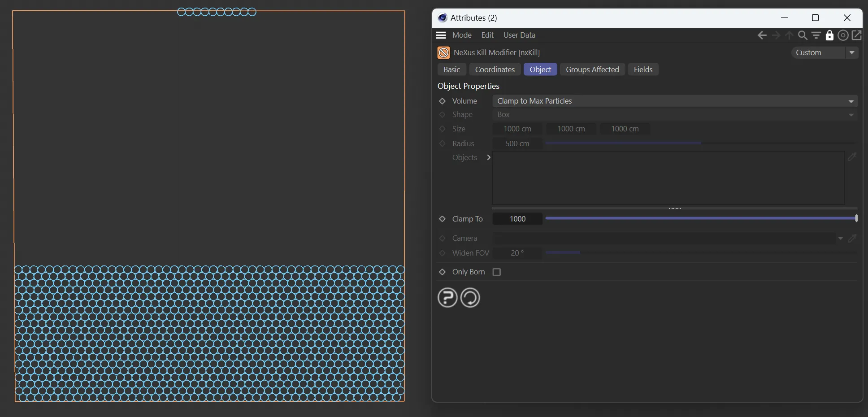Open the Volume dropdown menu
This screenshot has width=868, height=417.
click(674, 101)
